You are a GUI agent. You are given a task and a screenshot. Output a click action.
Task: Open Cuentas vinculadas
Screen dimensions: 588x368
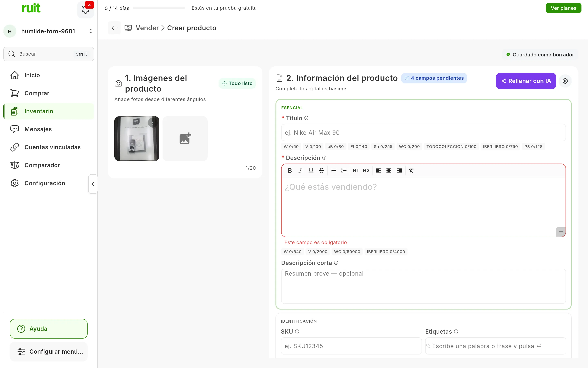click(49, 147)
